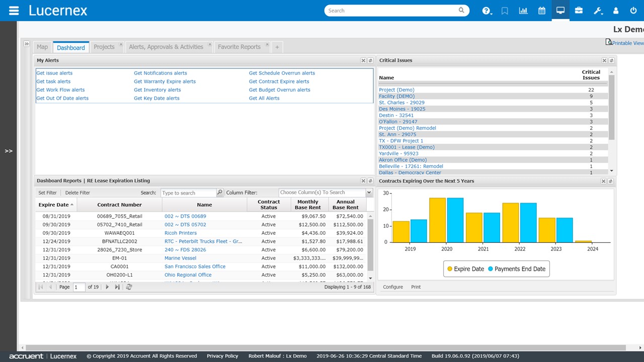Click Get issue alerts link
Screen dimensions: 644x362
pos(54,73)
